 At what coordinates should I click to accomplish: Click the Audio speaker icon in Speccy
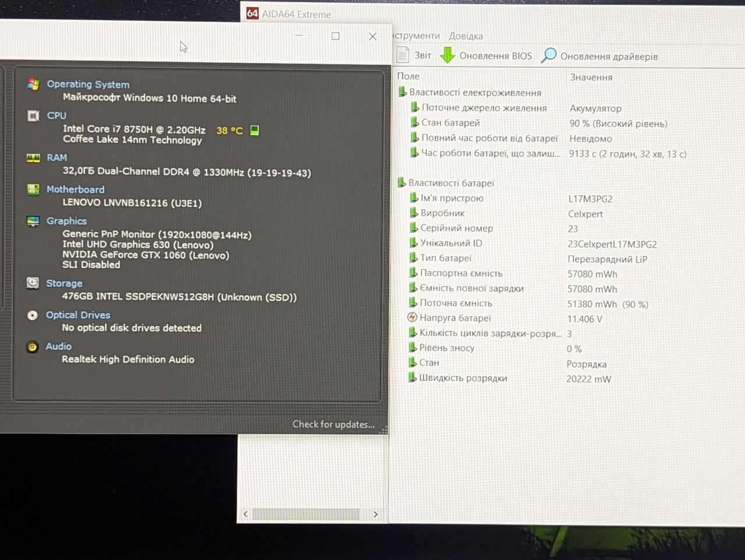(33, 347)
